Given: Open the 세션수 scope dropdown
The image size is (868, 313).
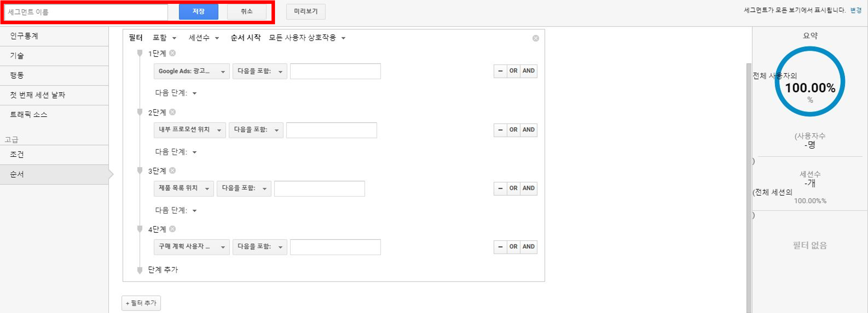Looking at the screenshot, I should point(204,38).
